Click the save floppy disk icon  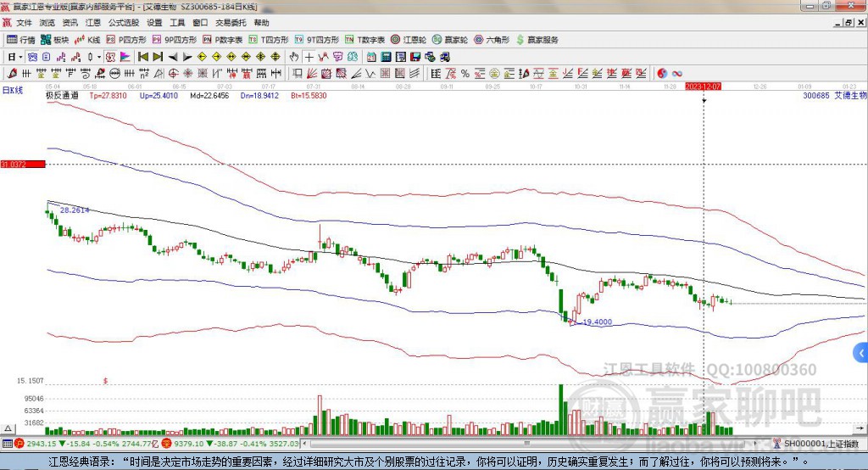click(x=415, y=57)
